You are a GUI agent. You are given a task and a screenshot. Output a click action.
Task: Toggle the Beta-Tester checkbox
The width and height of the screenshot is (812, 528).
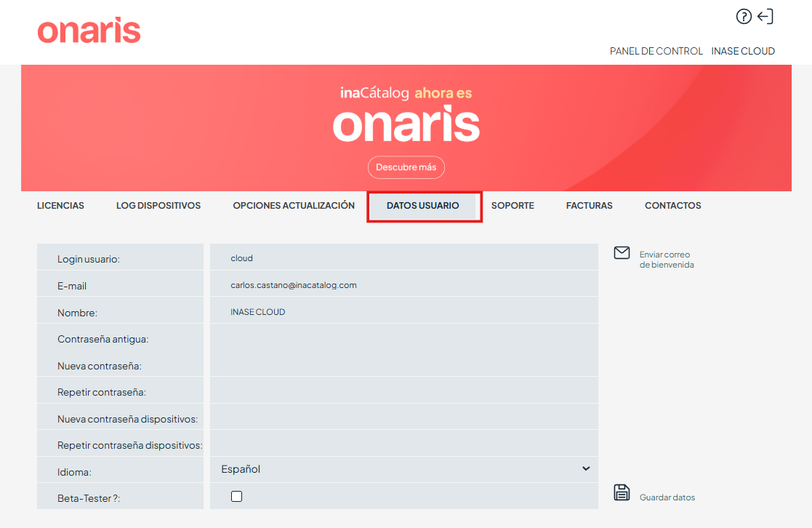click(x=237, y=497)
